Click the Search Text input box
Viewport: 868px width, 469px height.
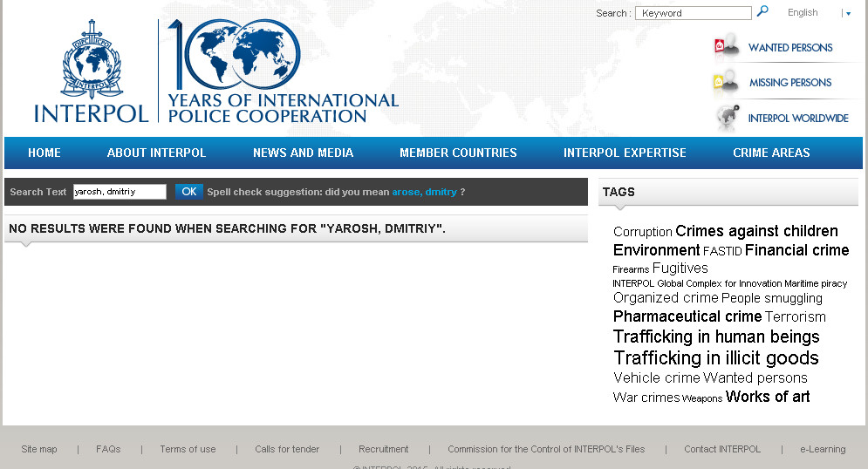120,192
